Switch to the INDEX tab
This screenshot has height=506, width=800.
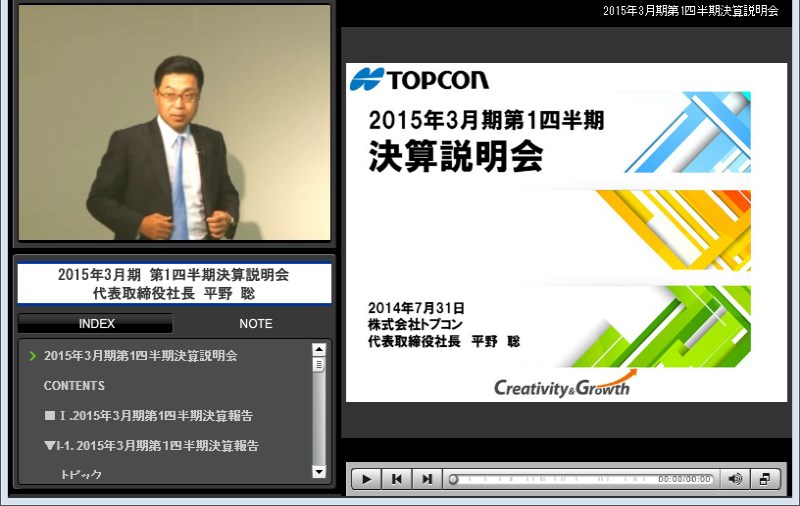(x=96, y=323)
